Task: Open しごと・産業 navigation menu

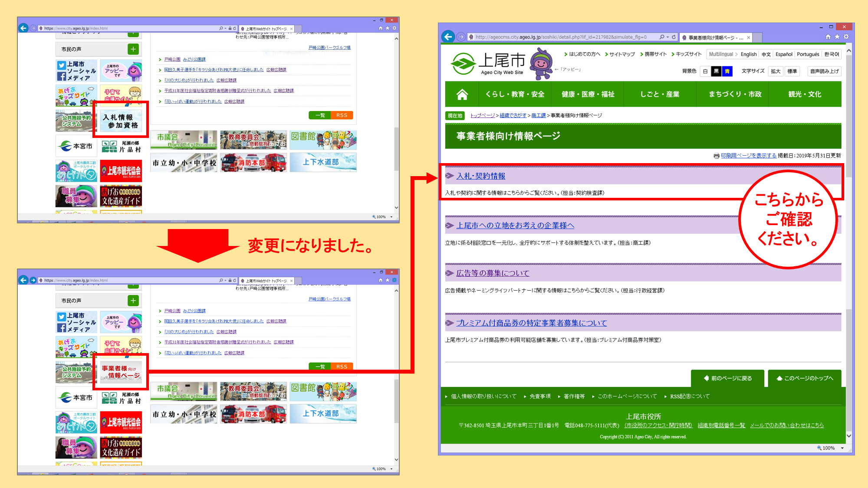Action: [x=660, y=94]
